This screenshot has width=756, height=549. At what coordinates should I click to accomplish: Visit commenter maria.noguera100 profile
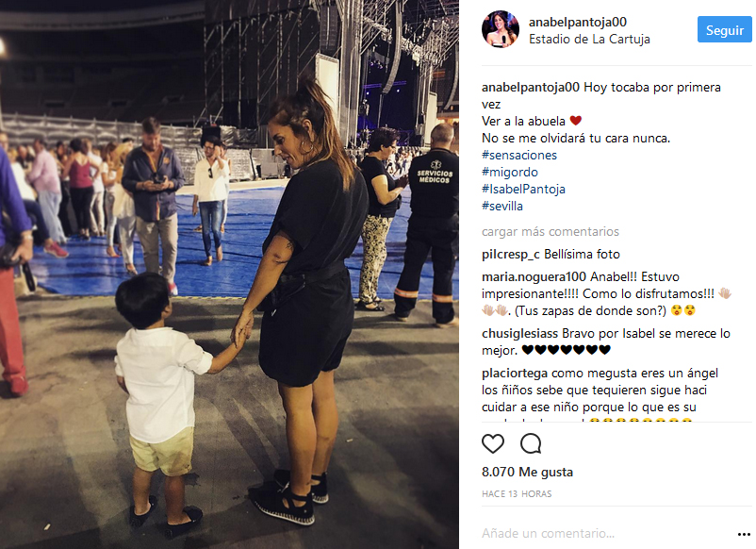[x=534, y=277]
